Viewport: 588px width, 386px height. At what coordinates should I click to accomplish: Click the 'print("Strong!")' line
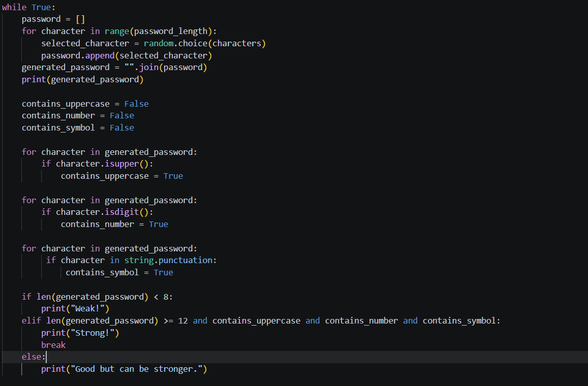coord(80,333)
